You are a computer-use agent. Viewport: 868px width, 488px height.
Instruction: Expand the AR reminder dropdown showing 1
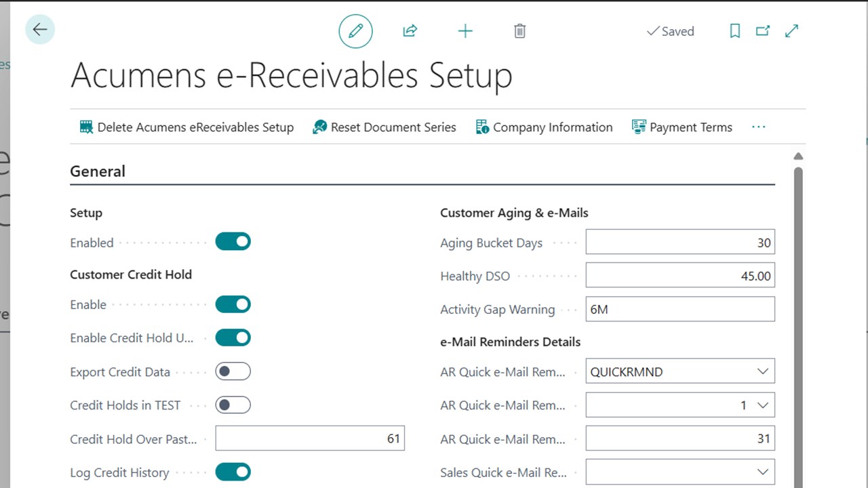[762, 405]
